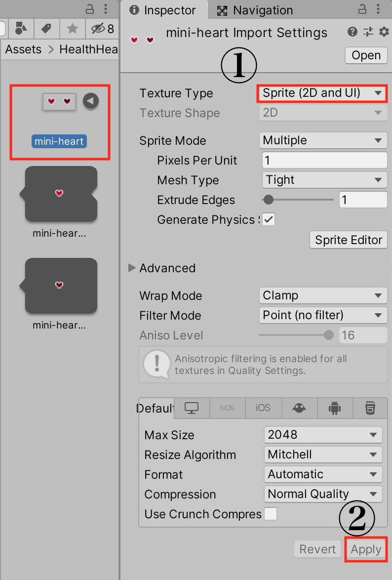Toggle hidden packages visibility eye icon
Screen dimensions: 392x580
(98, 29)
